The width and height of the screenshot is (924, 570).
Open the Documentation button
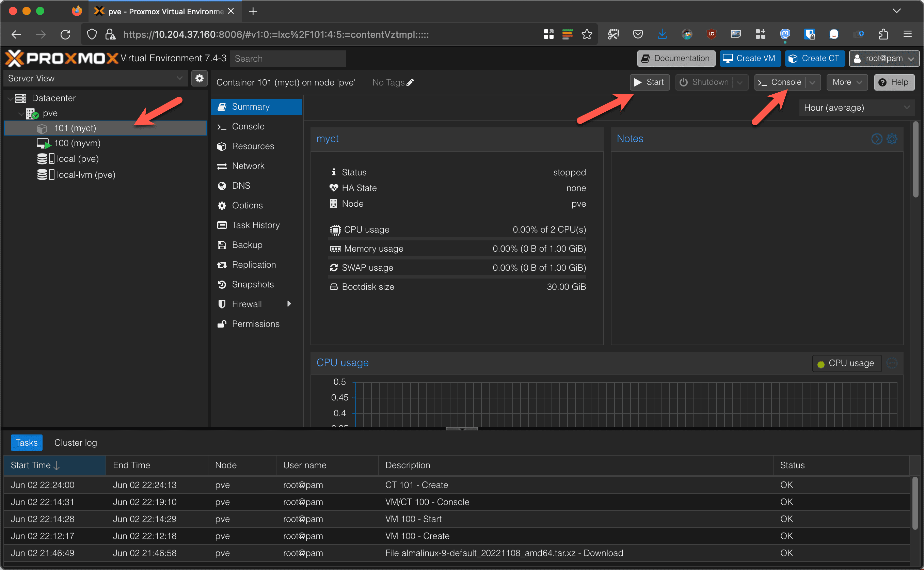point(676,59)
